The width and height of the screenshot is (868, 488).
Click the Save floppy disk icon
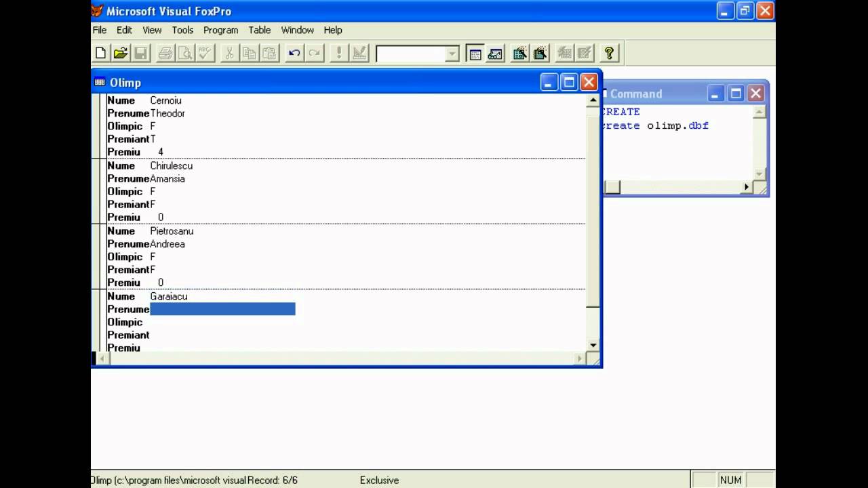coord(140,54)
